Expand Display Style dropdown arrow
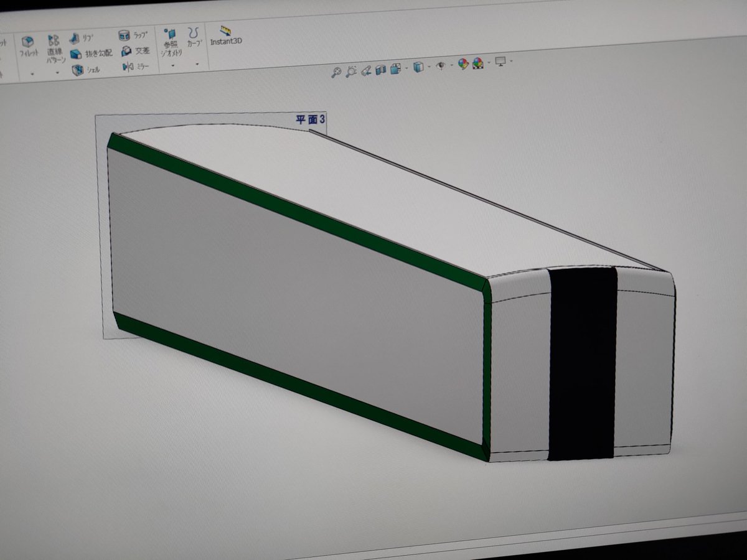 click(x=430, y=66)
